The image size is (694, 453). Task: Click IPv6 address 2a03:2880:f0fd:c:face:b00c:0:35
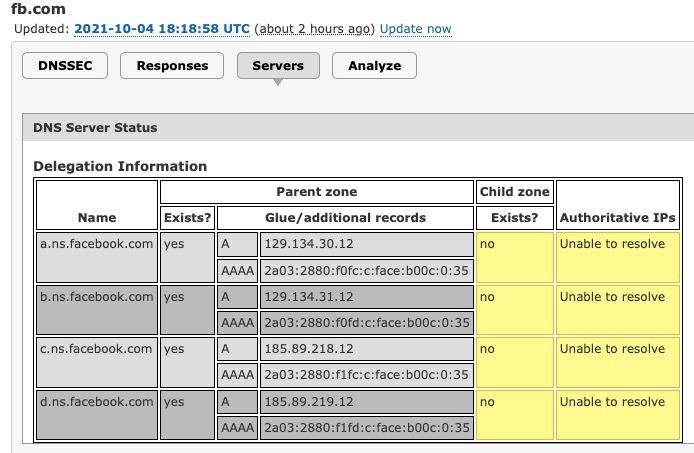(x=367, y=323)
